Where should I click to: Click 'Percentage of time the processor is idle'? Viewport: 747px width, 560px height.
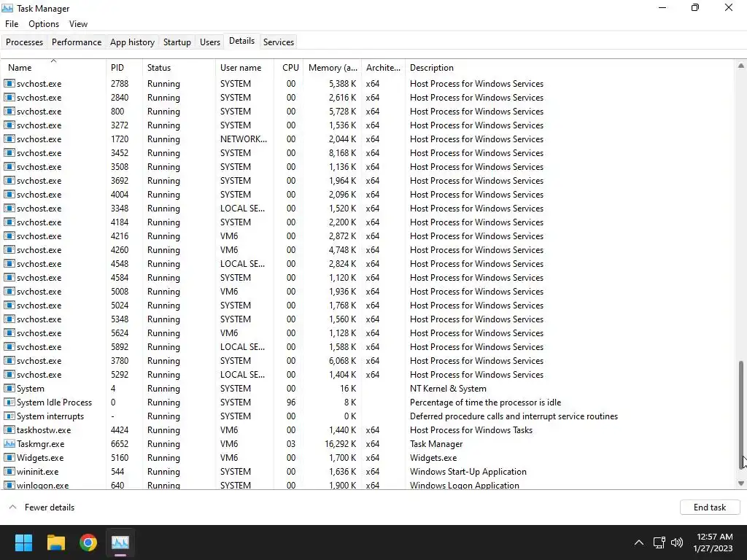[x=485, y=402]
